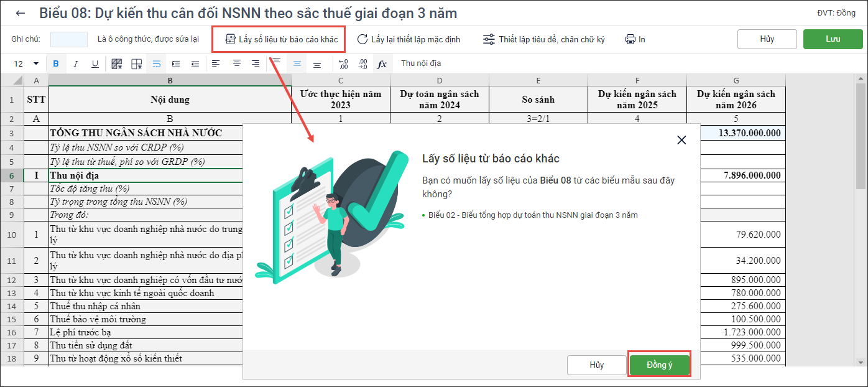Close the dialog with the X icon
The height and width of the screenshot is (387, 868).
click(681, 140)
